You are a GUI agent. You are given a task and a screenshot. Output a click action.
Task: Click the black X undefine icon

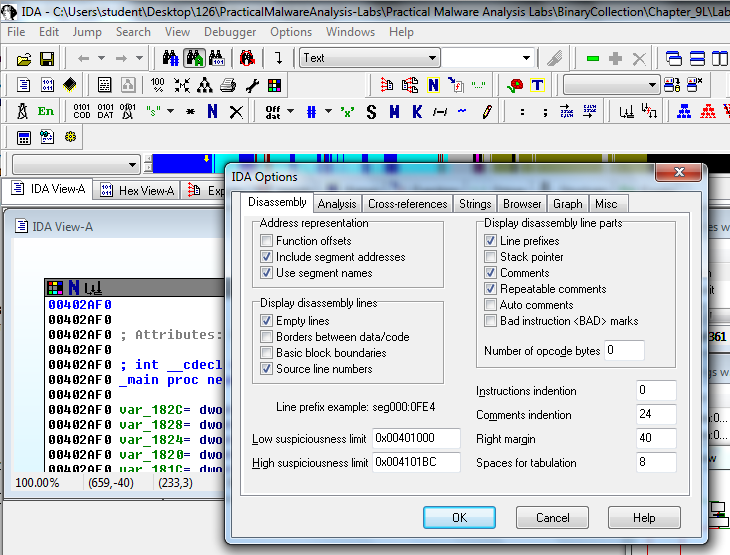[237, 112]
